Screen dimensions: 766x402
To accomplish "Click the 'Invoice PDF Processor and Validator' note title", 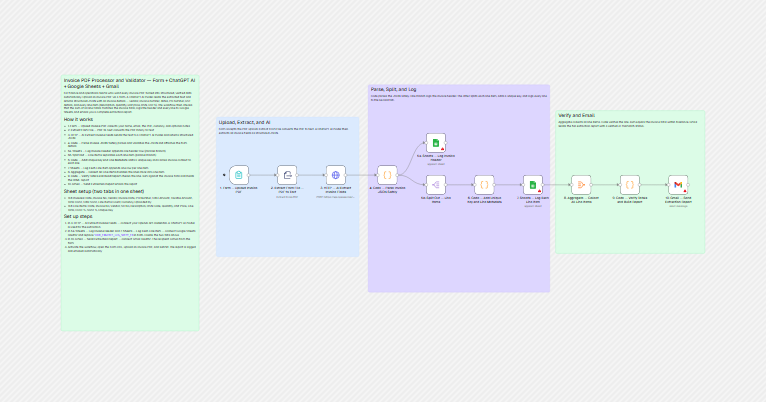I will [x=129, y=83].
